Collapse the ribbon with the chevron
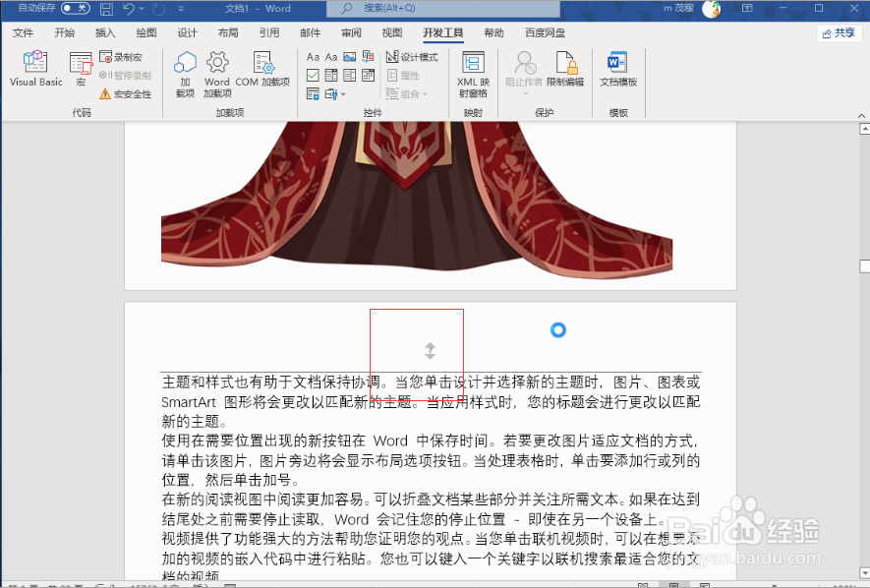This screenshot has width=870, height=588. [861, 115]
